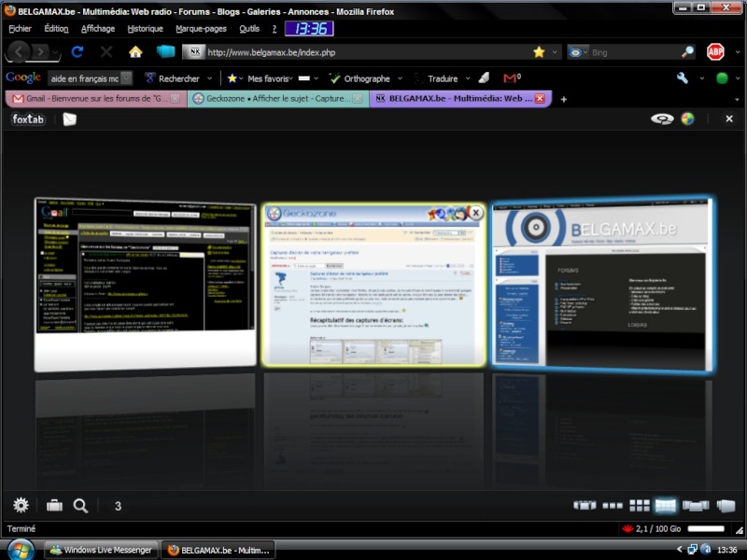Switch to the single row squares layout

pyautogui.click(x=613, y=506)
